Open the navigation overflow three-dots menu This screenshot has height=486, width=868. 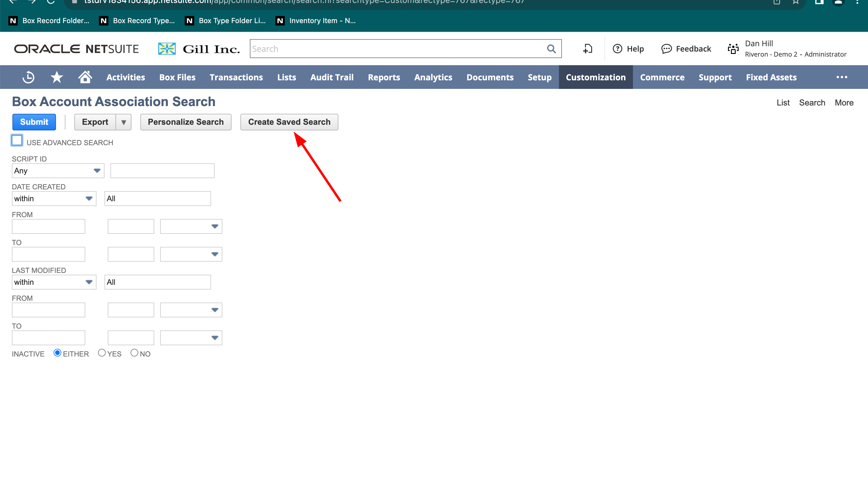click(842, 77)
